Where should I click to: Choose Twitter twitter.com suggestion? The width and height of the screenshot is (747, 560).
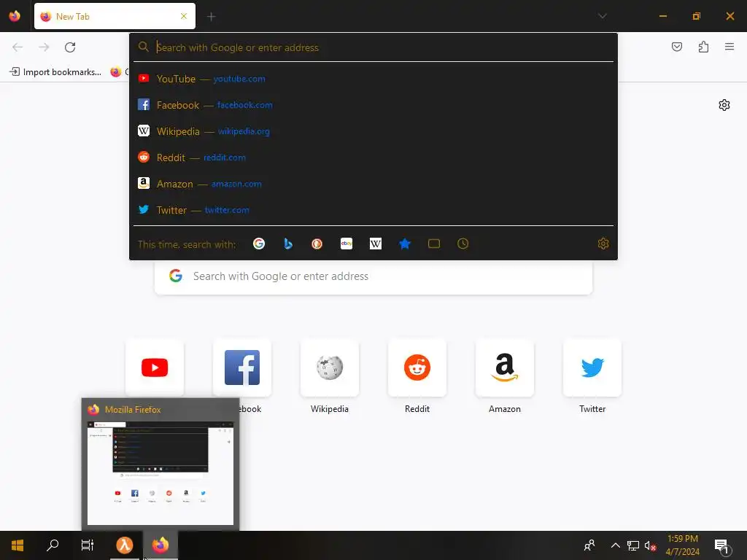[373, 209]
